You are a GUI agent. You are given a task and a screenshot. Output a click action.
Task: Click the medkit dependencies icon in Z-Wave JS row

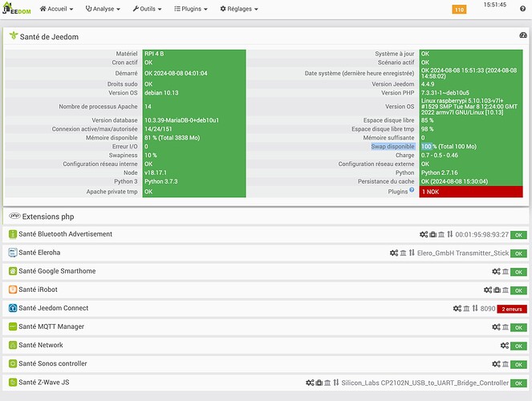319,383
